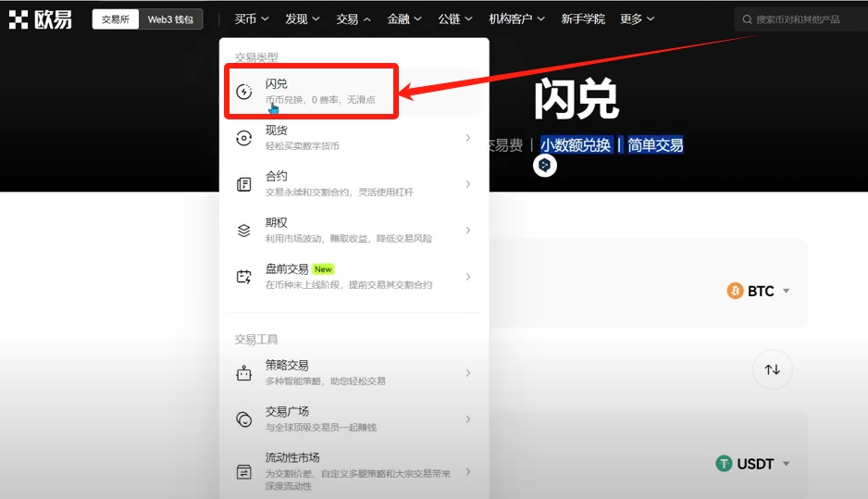Open the 交易广场 menu entry

point(354,419)
